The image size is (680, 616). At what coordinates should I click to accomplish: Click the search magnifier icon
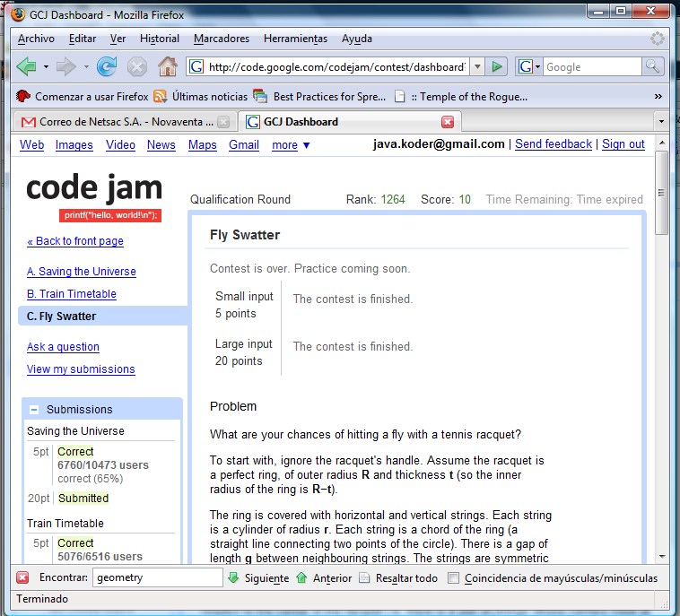point(653,67)
